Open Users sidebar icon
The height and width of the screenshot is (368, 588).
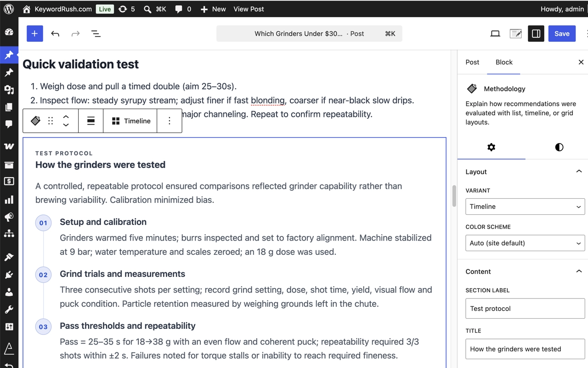9,292
